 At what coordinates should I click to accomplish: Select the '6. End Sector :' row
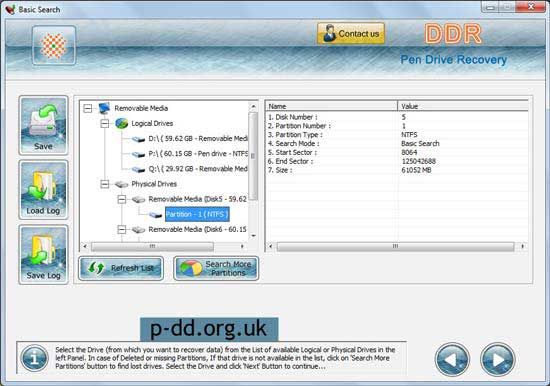coord(397,161)
